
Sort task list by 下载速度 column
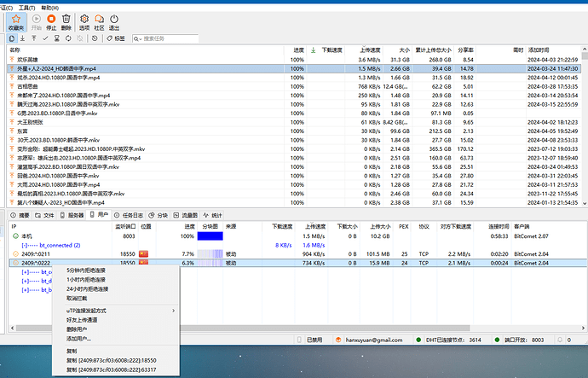331,50
